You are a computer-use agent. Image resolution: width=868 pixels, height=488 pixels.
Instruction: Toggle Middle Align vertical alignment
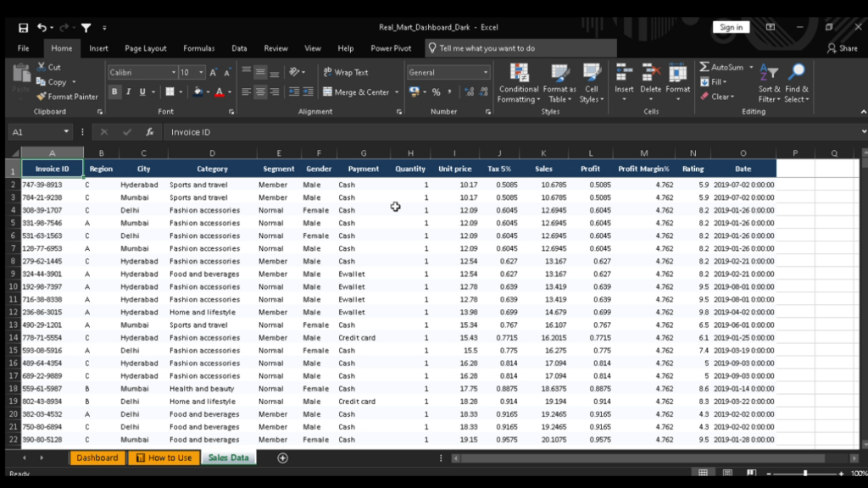pyautogui.click(x=260, y=72)
